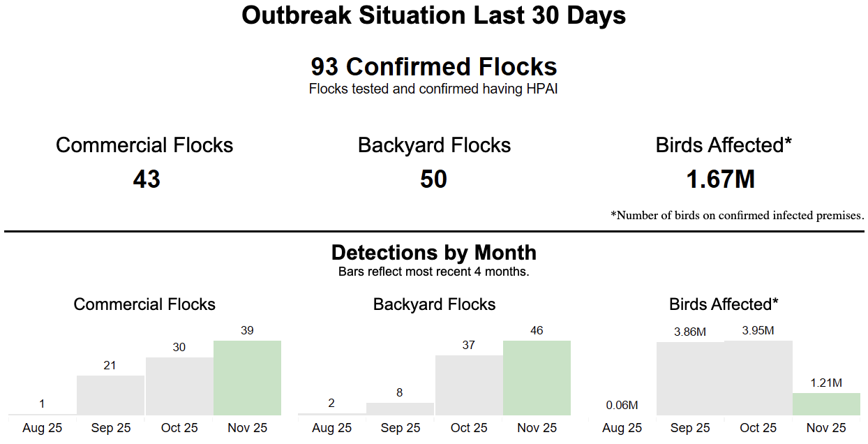The image size is (868, 444).
Task: Select the 3.95M data label
Action: click(x=758, y=331)
